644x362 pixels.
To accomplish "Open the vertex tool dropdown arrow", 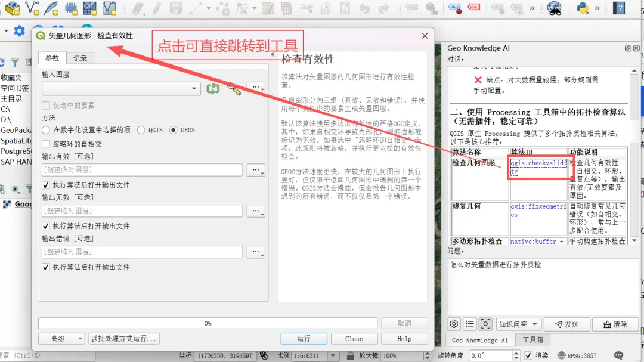I will (x=254, y=8).
